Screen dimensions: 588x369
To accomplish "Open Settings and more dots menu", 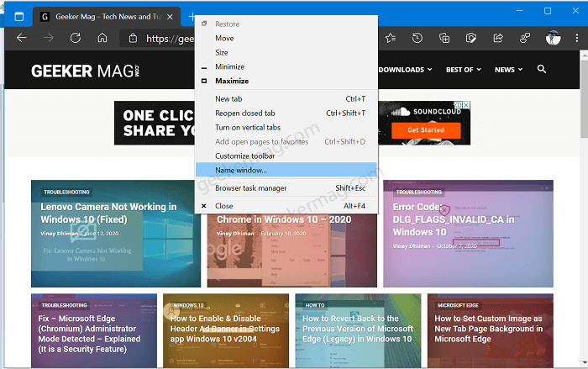I will 577,38.
